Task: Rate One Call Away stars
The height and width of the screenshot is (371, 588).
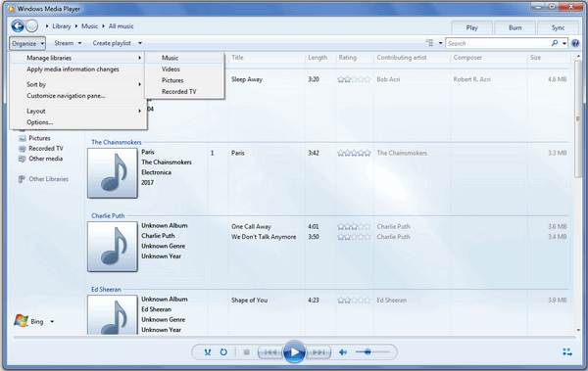Action: pos(354,227)
